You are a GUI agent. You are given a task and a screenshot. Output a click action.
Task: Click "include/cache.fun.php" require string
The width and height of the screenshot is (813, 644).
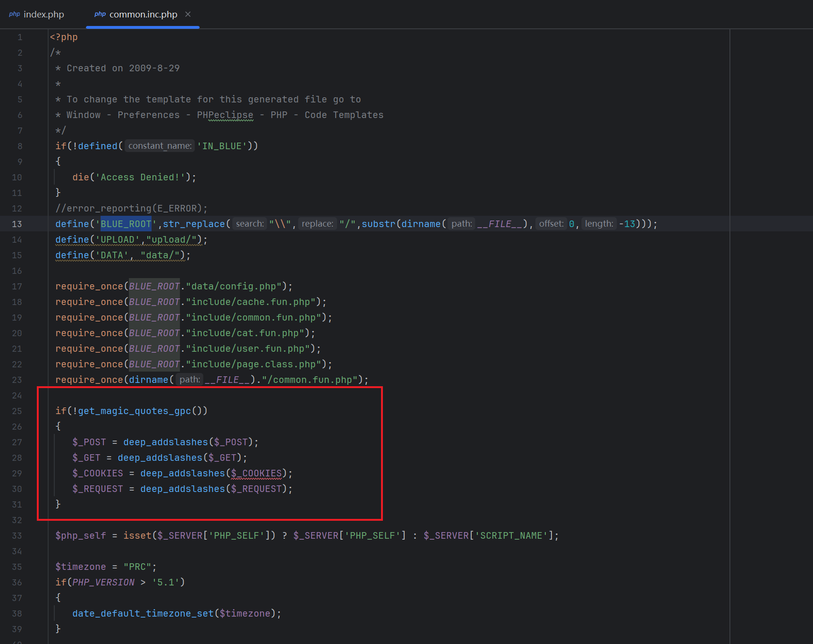click(251, 302)
